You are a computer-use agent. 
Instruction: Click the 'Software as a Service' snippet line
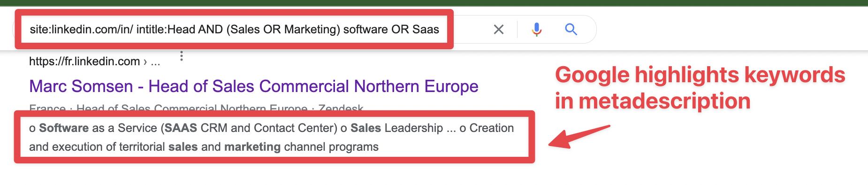(x=271, y=128)
